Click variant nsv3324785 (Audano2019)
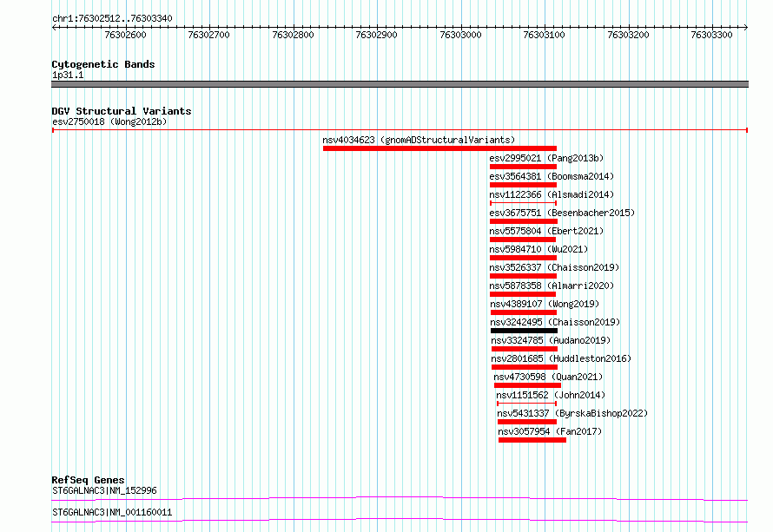Image resolution: width=773 pixels, height=532 pixels. (x=551, y=340)
